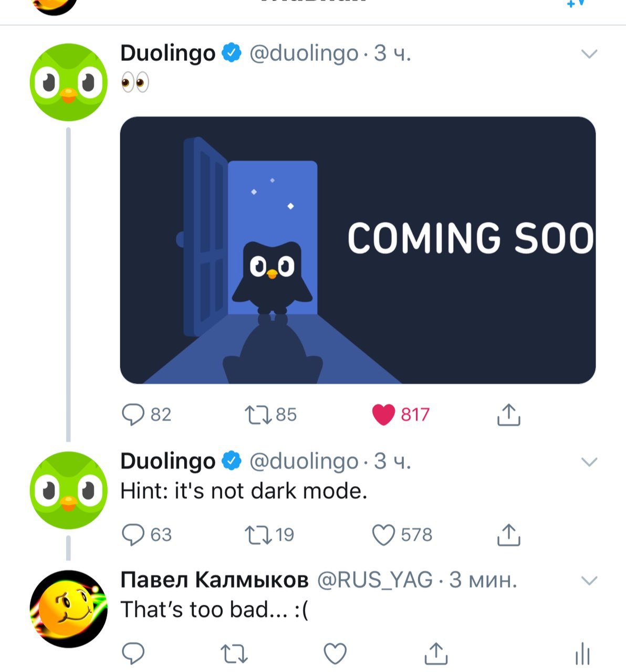Share the COMING SOON tweet

(x=508, y=414)
